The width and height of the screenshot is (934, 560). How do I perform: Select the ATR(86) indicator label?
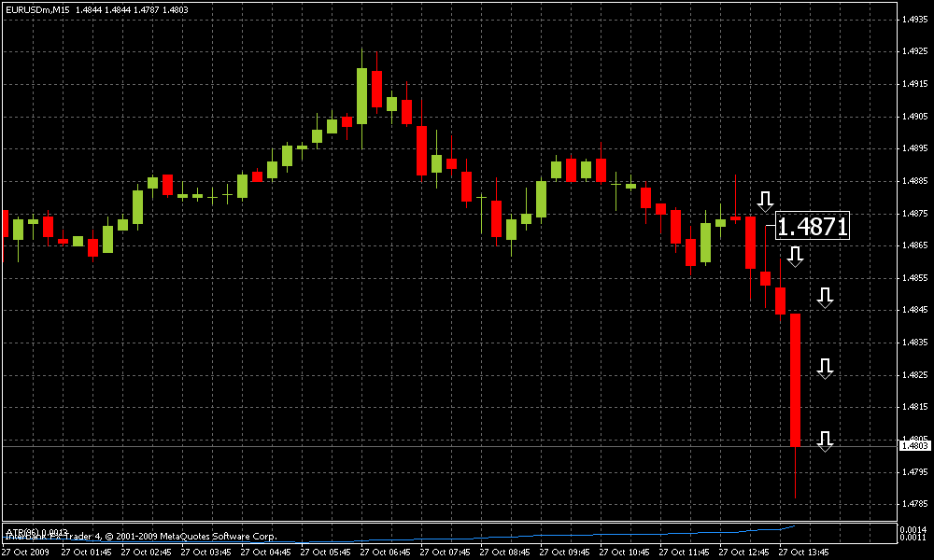click(36, 531)
